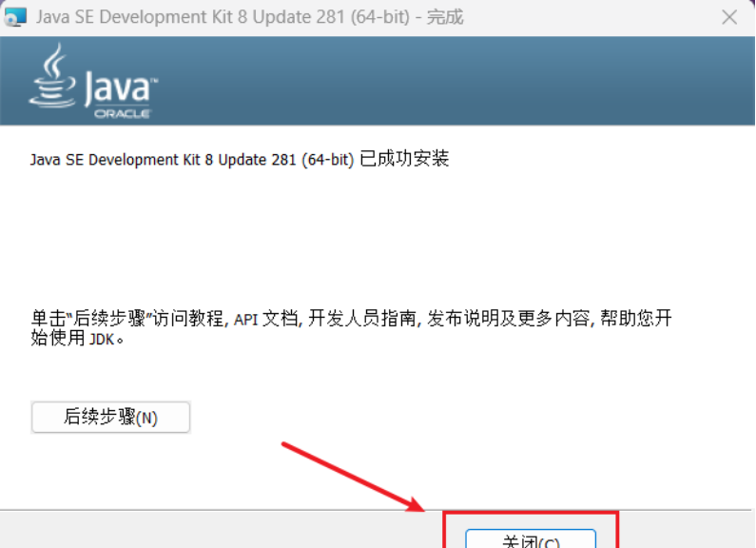
Task: Click the paragraph starting with 单击"后续步骤"访问教程
Action: [351, 328]
